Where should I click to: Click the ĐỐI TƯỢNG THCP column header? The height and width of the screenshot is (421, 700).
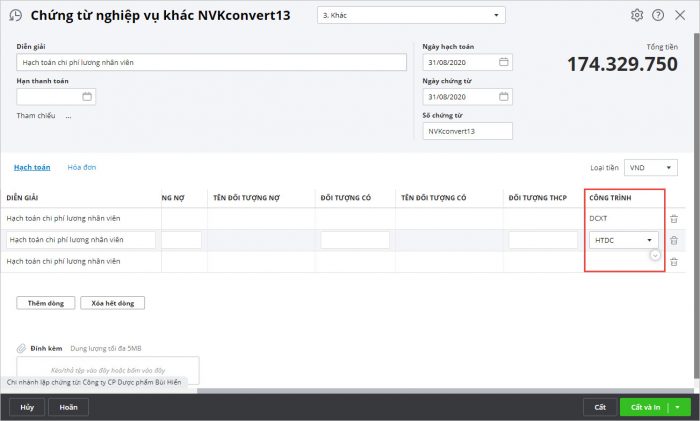tap(538, 198)
